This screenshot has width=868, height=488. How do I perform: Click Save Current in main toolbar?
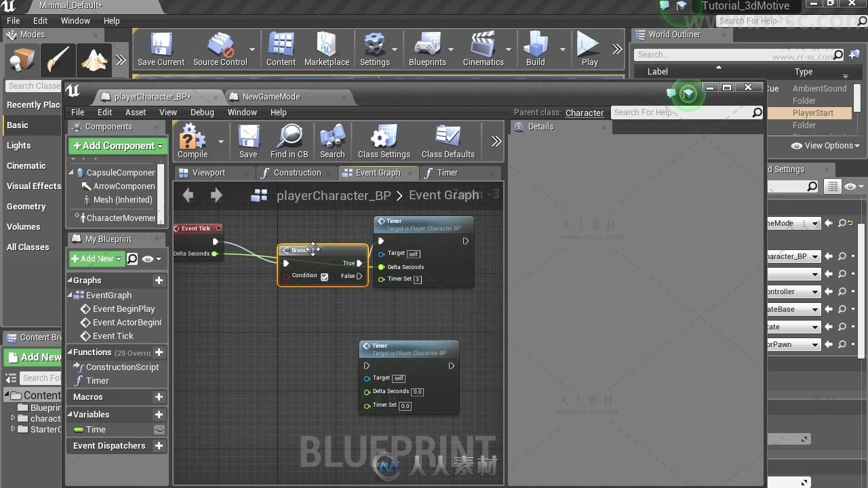[x=161, y=49]
